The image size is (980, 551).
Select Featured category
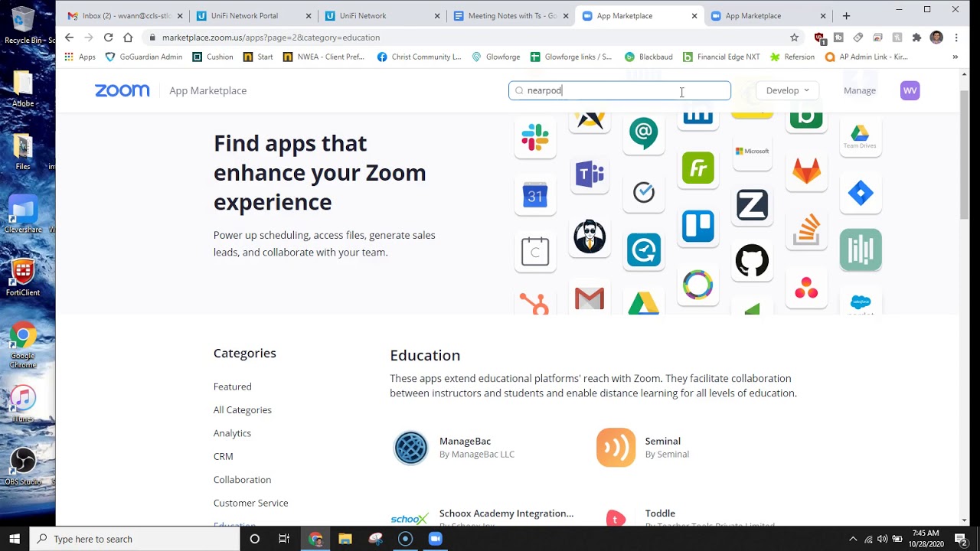[x=232, y=386]
